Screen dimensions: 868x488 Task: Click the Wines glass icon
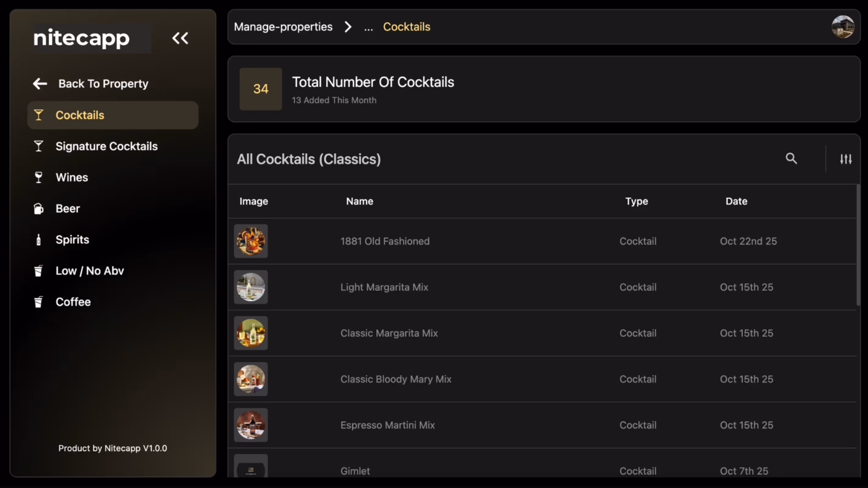38,177
